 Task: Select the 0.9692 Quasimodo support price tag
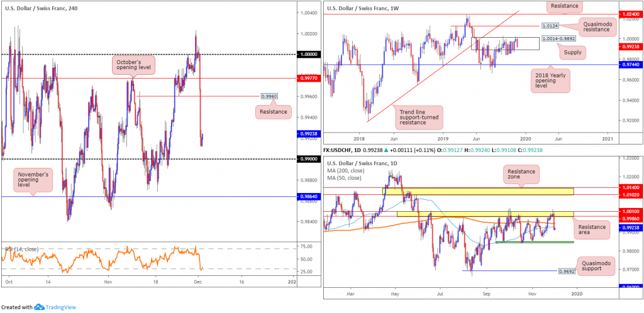point(567,272)
